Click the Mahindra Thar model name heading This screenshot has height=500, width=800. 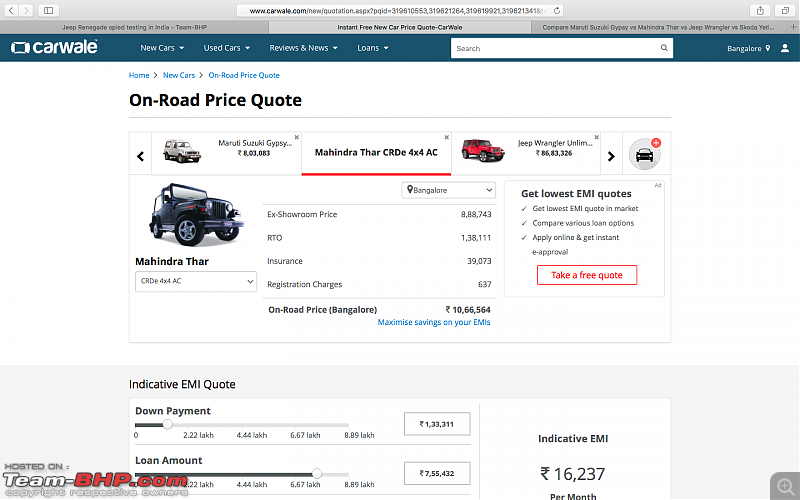pos(172,261)
